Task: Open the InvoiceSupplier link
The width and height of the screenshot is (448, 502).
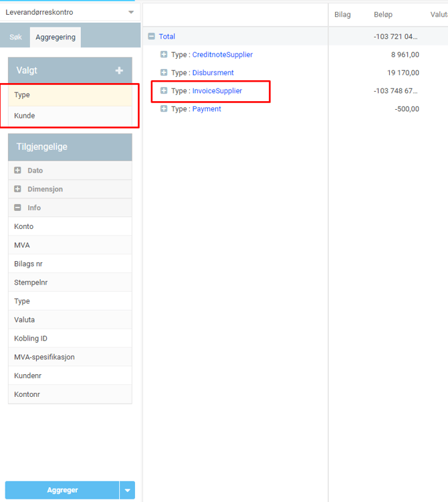Action: (x=217, y=91)
